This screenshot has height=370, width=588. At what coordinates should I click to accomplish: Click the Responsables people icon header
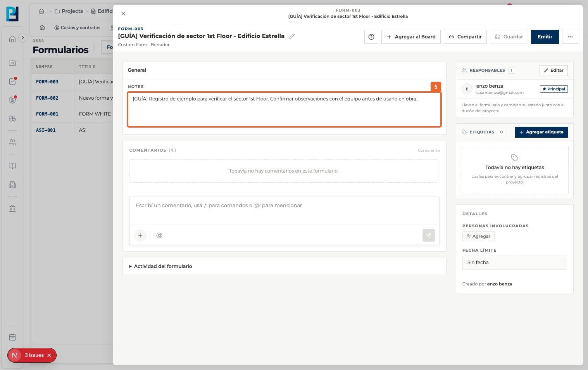pos(464,71)
